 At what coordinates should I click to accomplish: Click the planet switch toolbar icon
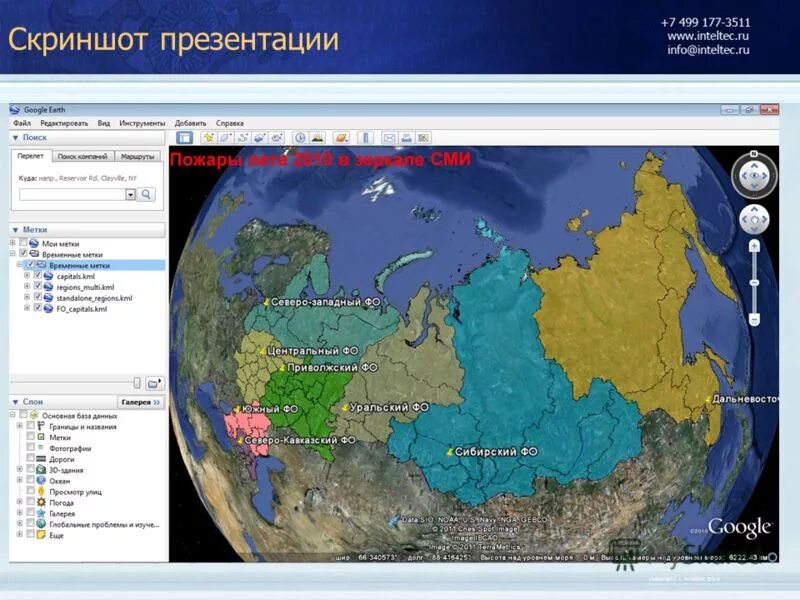[x=341, y=138]
